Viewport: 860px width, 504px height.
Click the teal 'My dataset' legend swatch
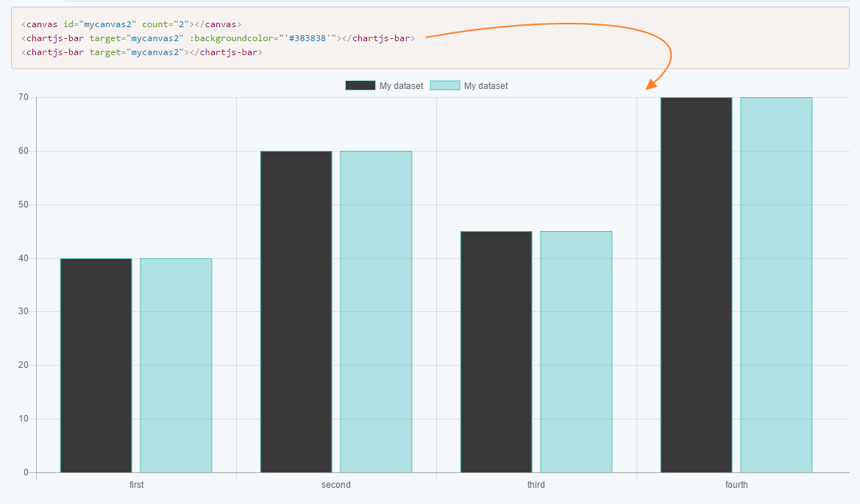(444, 85)
